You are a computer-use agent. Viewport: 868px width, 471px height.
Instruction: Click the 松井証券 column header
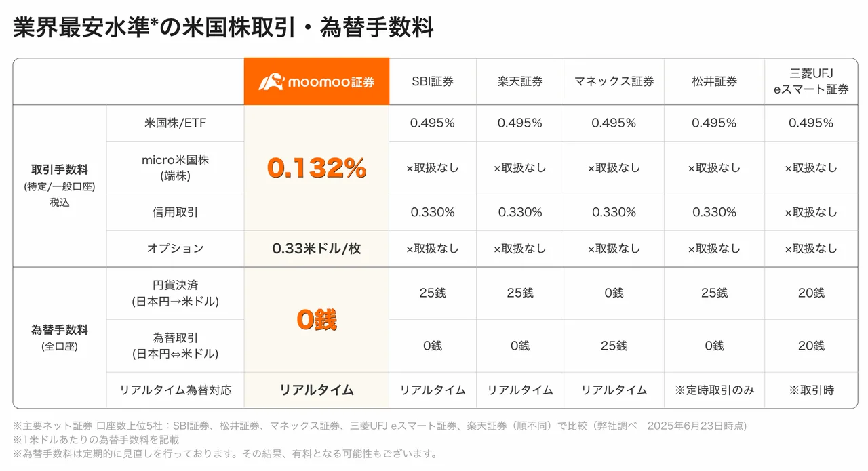(x=714, y=81)
